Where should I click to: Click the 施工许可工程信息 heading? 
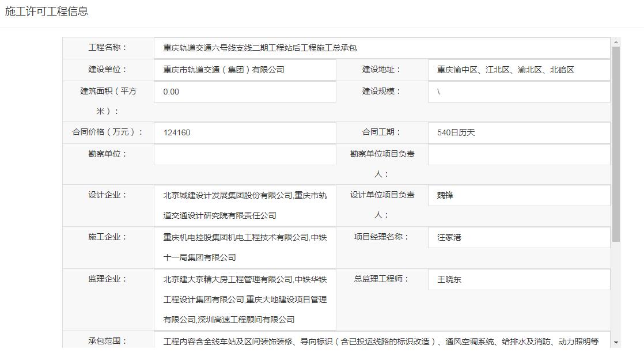point(47,11)
